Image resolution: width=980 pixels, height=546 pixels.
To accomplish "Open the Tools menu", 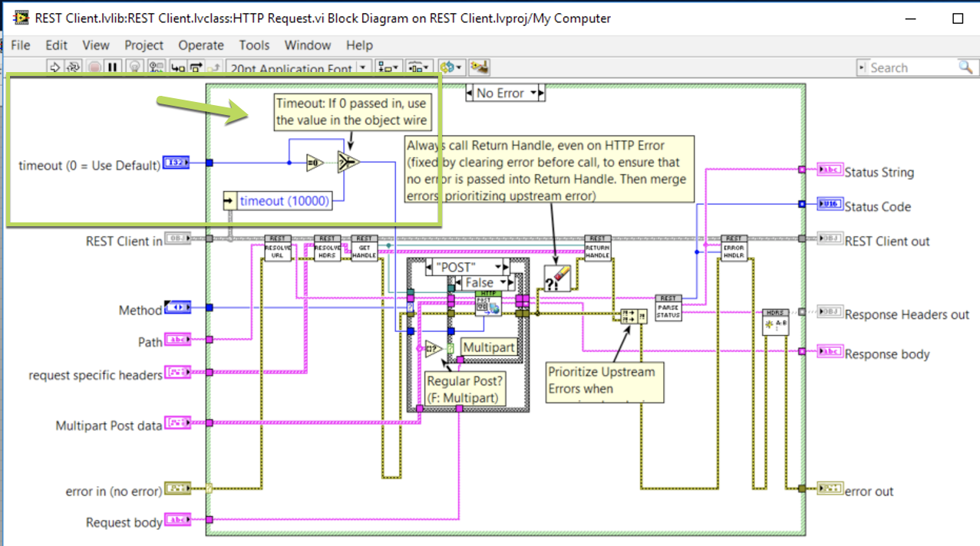I will pos(254,45).
